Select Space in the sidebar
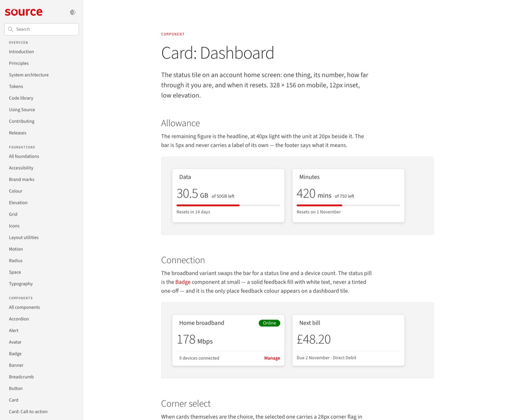 coord(15,272)
